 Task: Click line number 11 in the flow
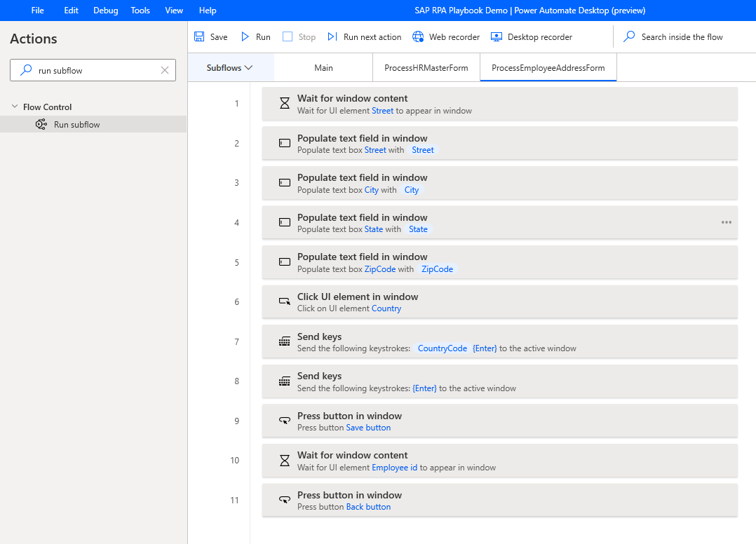tap(234, 500)
